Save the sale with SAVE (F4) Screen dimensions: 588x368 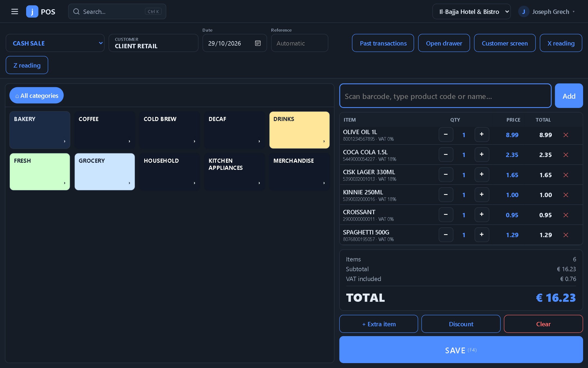coord(461,350)
